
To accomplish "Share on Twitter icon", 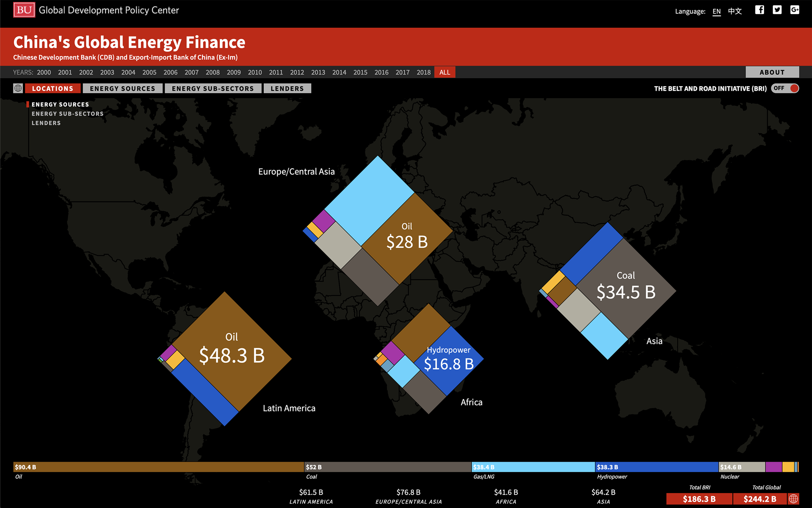I will tap(777, 10).
